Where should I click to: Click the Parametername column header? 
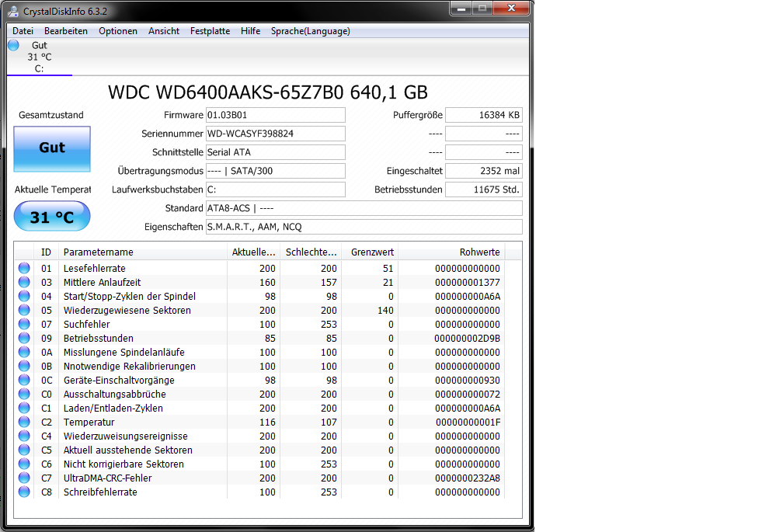pyautogui.click(x=143, y=252)
